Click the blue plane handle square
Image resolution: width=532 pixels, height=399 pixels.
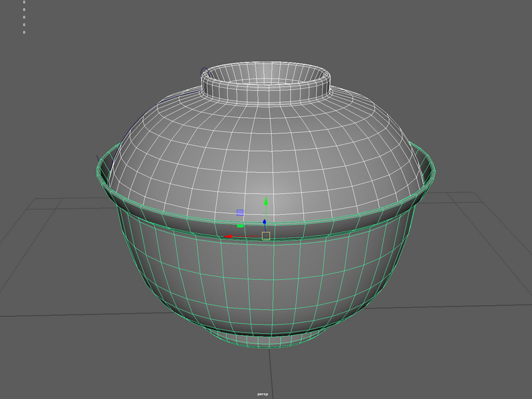(240, 213)
